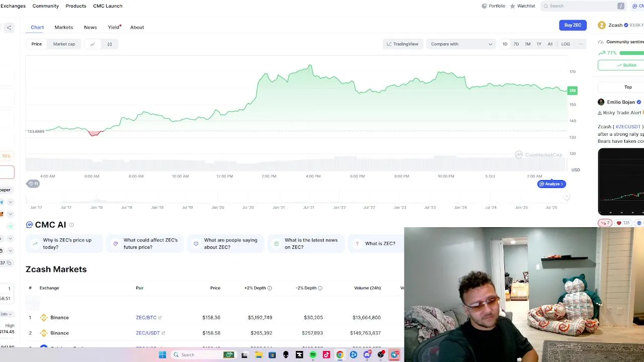Open Telegram from taskbar

[x=394, y=355]
